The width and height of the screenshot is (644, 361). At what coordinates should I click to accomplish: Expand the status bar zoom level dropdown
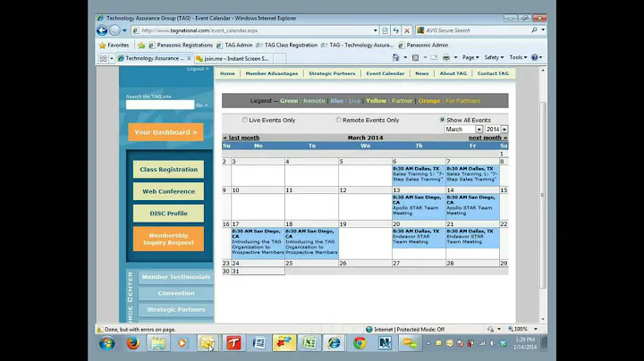[536, 329]
